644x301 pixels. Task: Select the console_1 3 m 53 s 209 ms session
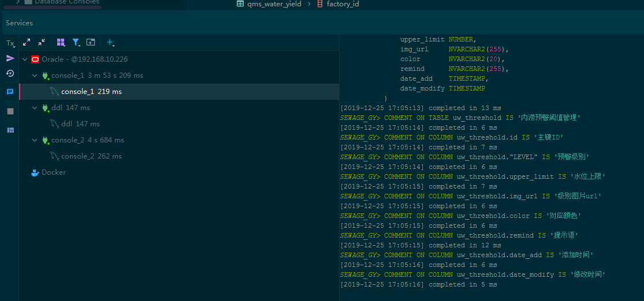(179, 76)
